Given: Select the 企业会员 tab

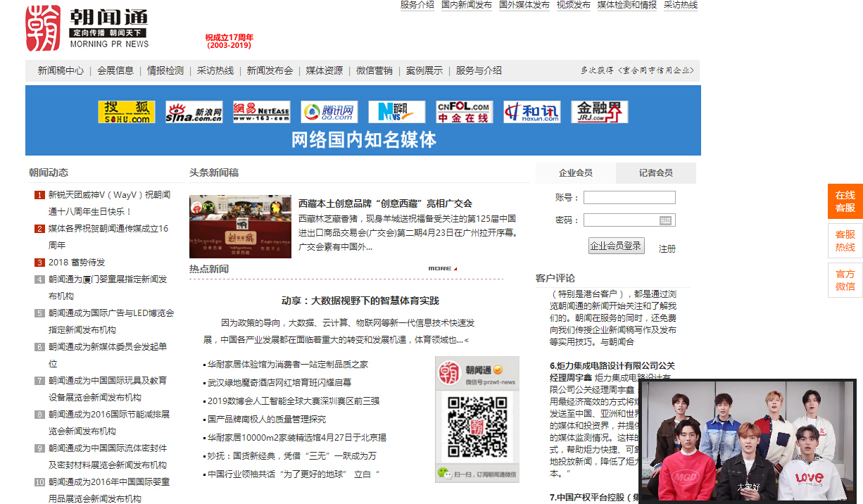Looking at the screenshot, I should (575, 173).
